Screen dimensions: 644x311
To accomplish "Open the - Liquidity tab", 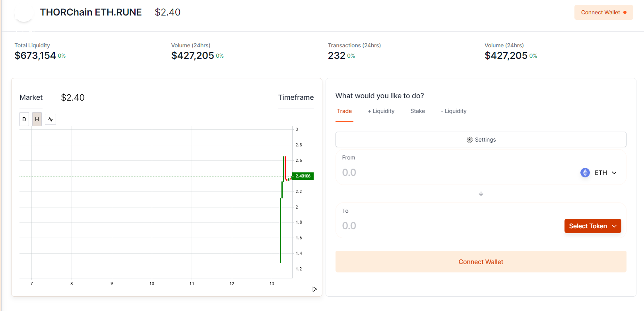I will pyautogui.click(x=454, y=111).
